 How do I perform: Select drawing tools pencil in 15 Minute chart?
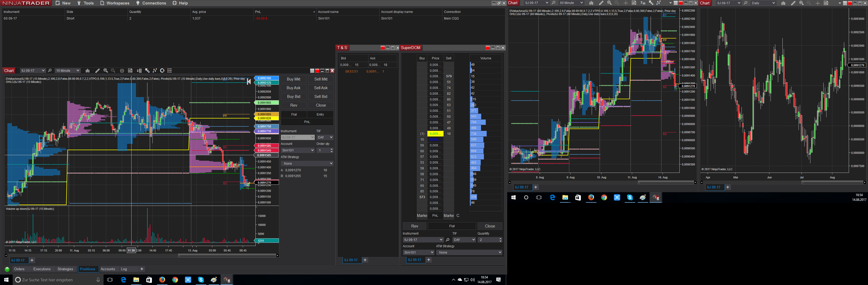click(x=97, y=71)
